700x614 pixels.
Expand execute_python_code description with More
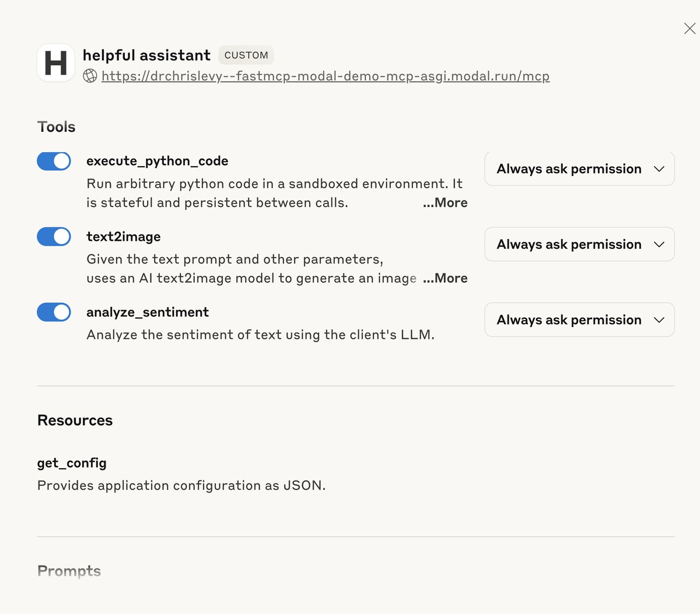click(x=446, y=203)
